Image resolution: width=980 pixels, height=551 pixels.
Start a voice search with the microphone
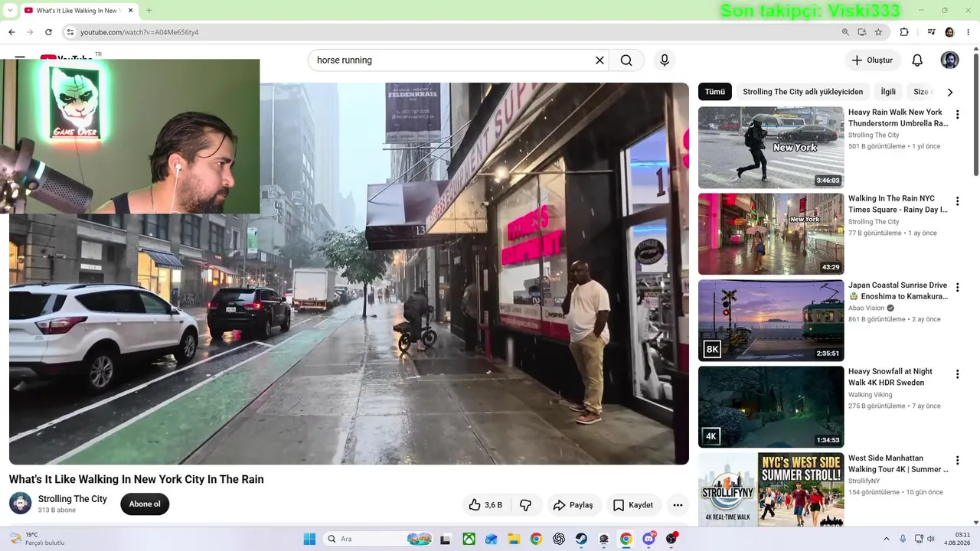tap(665, 60)
